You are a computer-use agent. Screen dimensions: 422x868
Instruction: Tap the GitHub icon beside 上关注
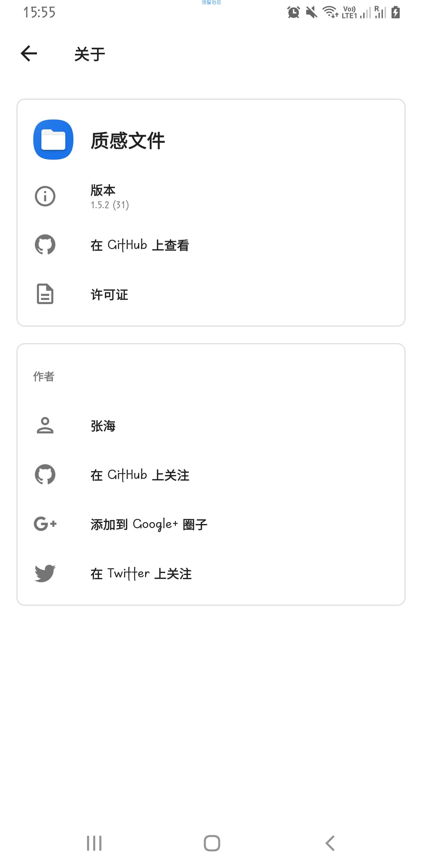click(45, 474)
